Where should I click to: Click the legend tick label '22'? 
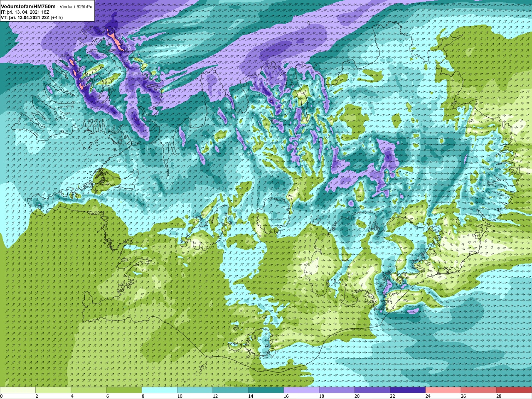tap(392, 396)
